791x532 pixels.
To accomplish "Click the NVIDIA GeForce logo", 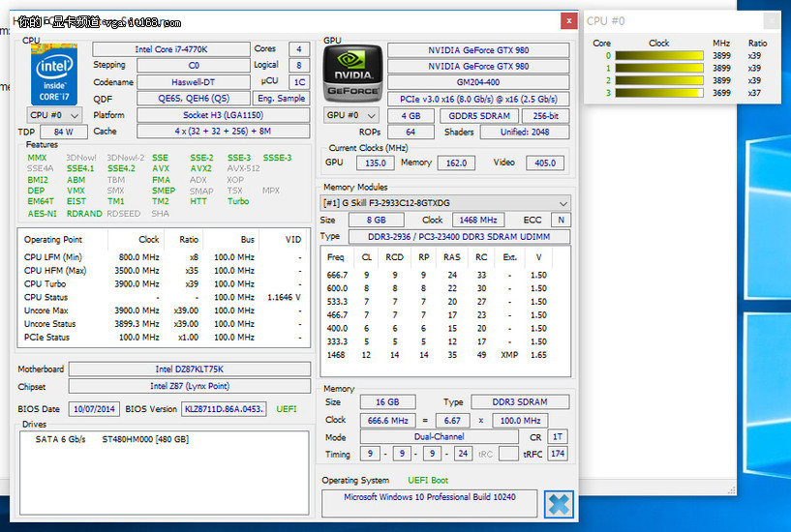I will point(352,74).
